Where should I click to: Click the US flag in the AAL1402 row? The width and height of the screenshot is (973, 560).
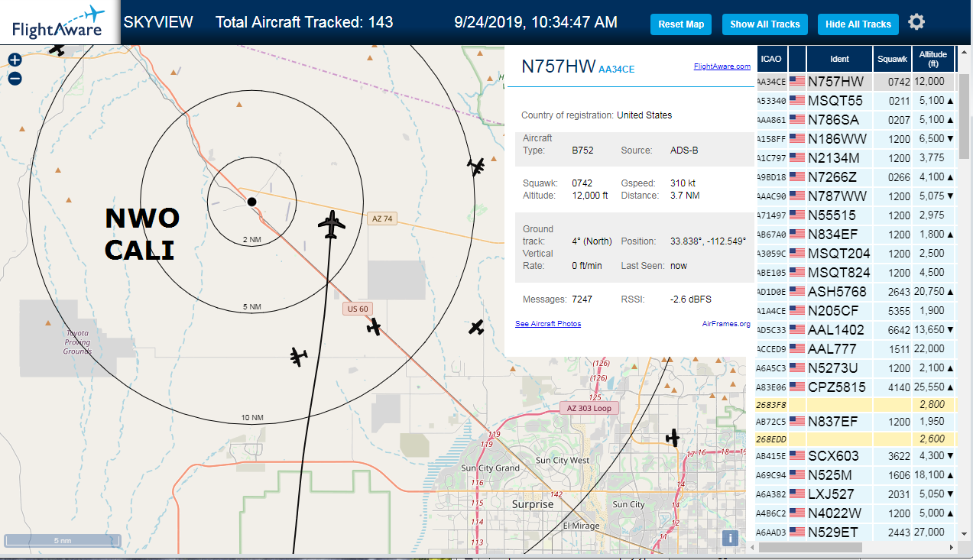coord(797,330)
